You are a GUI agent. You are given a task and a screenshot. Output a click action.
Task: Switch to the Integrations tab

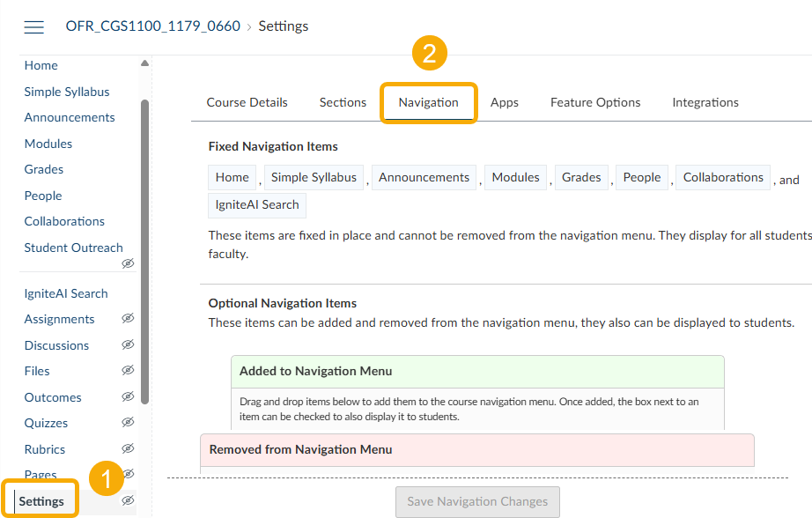pos(705,101)
